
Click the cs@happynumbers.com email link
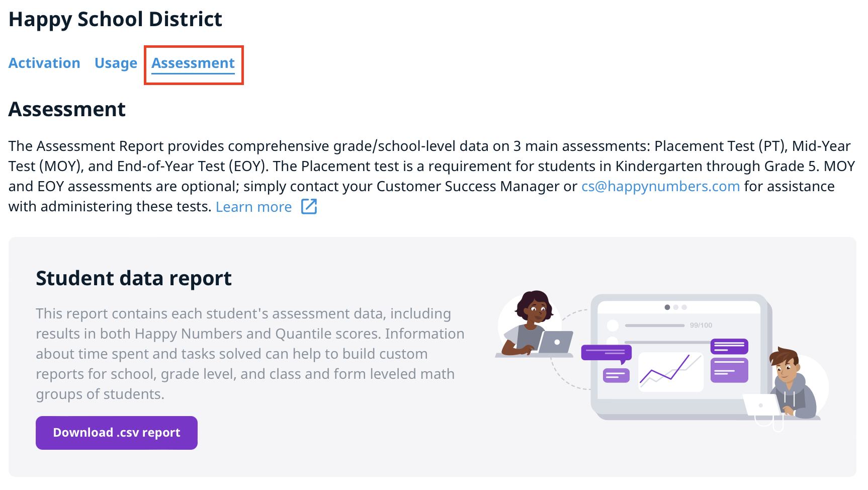660,187
